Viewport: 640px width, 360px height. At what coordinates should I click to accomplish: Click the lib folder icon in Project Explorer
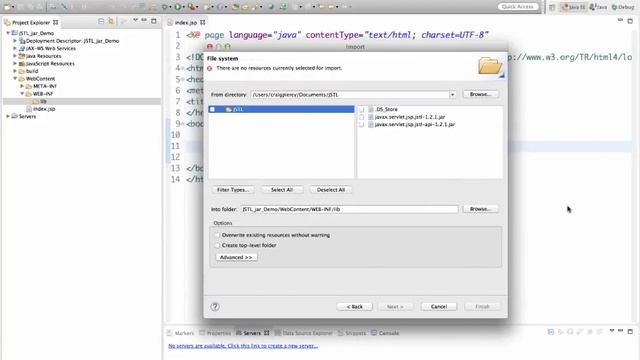coord(36,101)
